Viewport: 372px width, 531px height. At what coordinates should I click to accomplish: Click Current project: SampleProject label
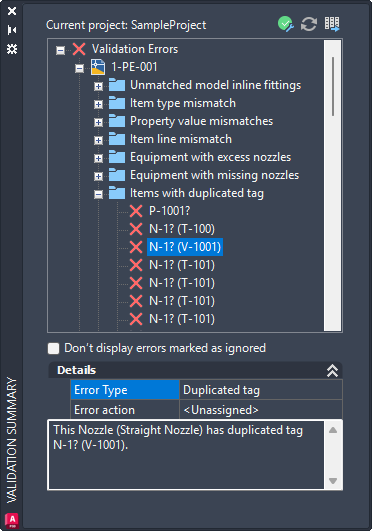[x=126, y=25]
